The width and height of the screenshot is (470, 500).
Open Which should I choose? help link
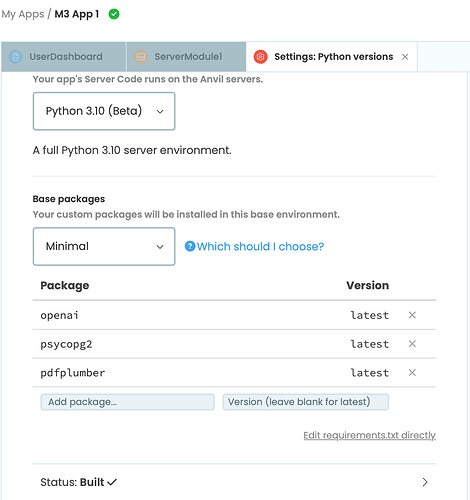[x=260, y=246]
